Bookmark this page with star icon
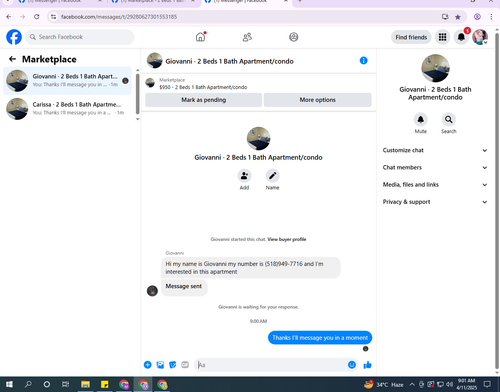The image size is (500, 392). tap(458, 17)
